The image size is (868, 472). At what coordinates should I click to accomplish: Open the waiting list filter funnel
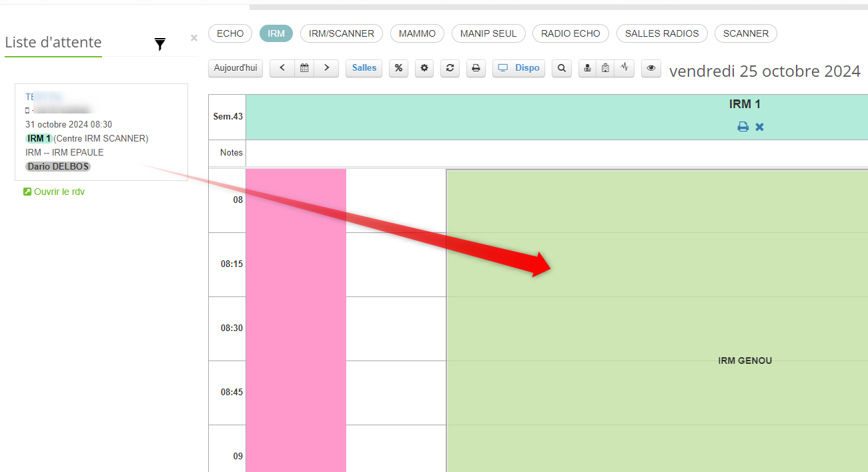(x=160, y=45)
